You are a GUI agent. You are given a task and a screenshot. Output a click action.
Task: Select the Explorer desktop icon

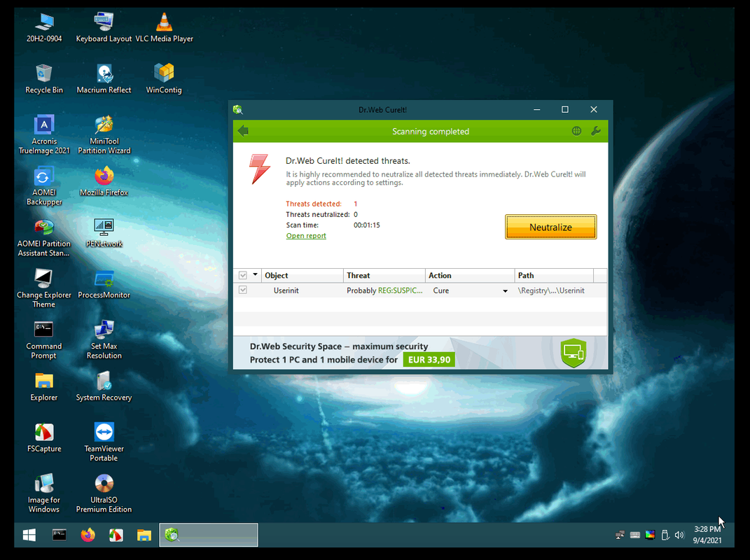[x=44, y=387]
